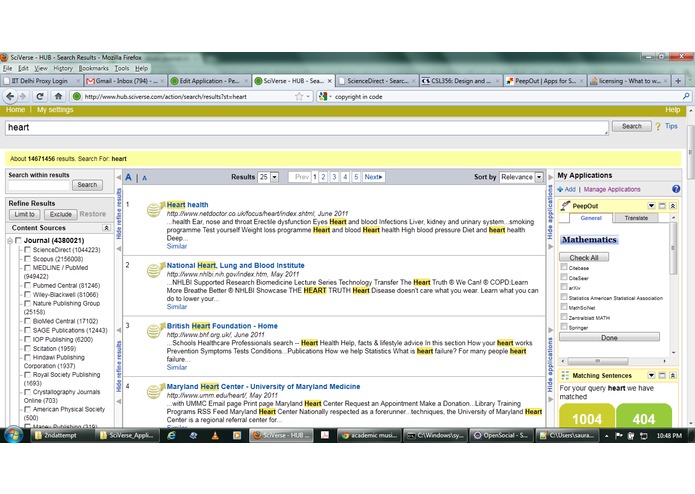Tick the Journal content source checkbox
Viewport: 695px width, 494px height.
pyautogui.click(x=18, y=240)
